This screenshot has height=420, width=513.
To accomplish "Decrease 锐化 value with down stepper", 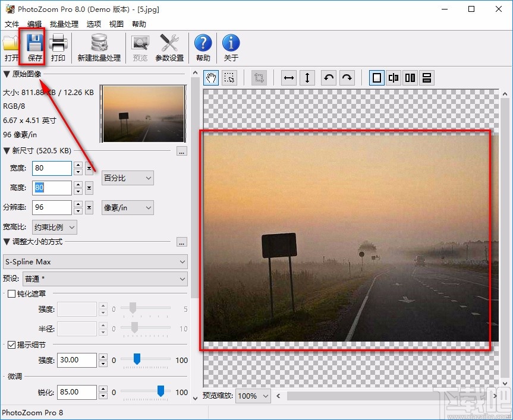I will tap(103, 396).
